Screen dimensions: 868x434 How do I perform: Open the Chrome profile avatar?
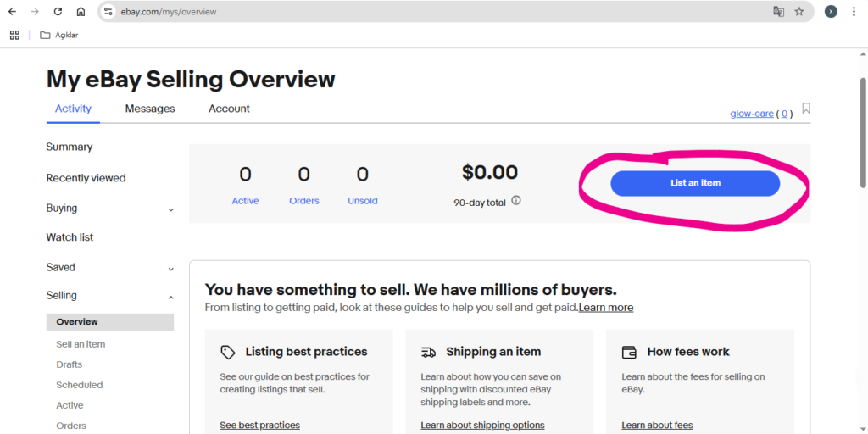tap(831, 12)
